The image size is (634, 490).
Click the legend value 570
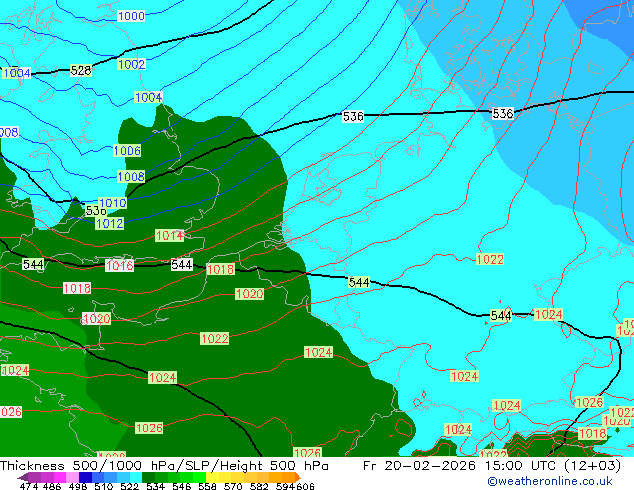[x=233, y=486]
